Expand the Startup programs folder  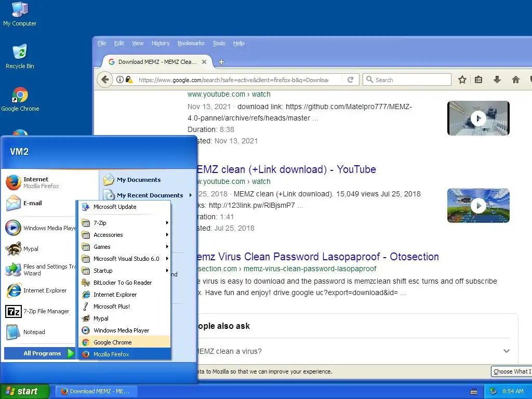pyautogui.click(x=125, y=271)
